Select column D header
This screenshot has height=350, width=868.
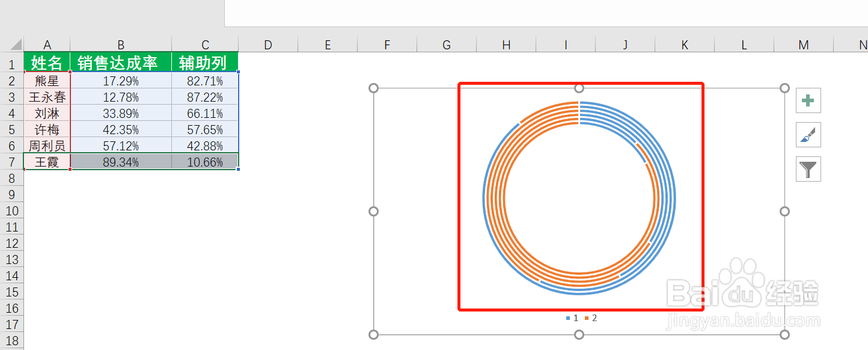point(268,45)
